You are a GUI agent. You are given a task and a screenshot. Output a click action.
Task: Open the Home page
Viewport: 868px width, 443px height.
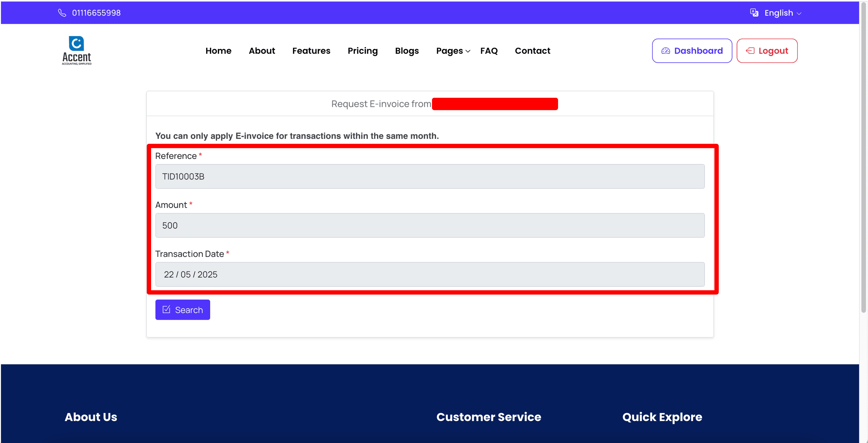pos(218,51)
